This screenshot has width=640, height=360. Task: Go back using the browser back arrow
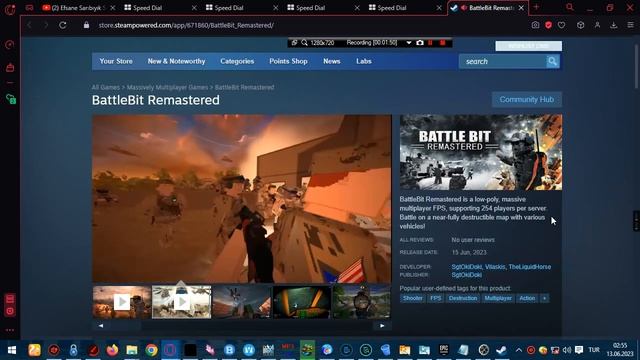[29, 25]
